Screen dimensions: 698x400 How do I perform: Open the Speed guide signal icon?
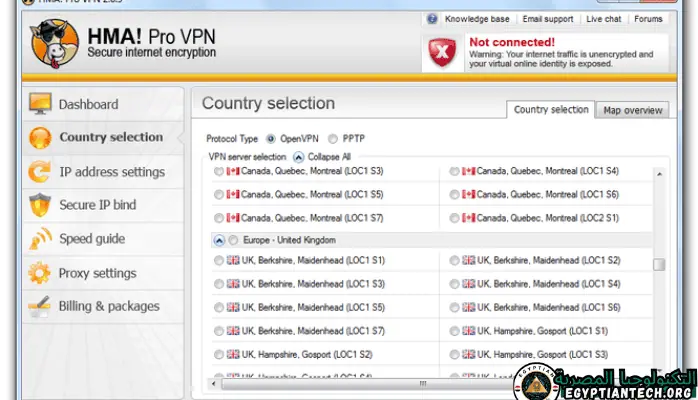(40, 240)
